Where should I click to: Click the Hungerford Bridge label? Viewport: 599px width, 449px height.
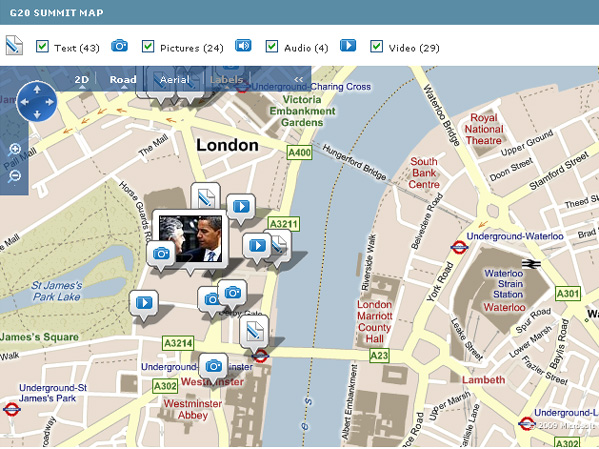click(x=354, y=162)
